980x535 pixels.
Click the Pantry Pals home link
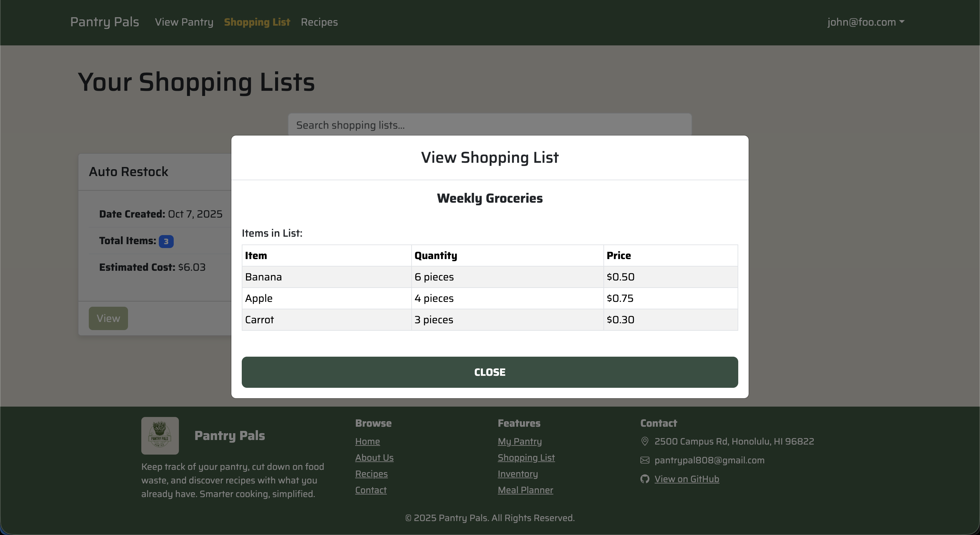pyautogui.click(x=104, y=22)
